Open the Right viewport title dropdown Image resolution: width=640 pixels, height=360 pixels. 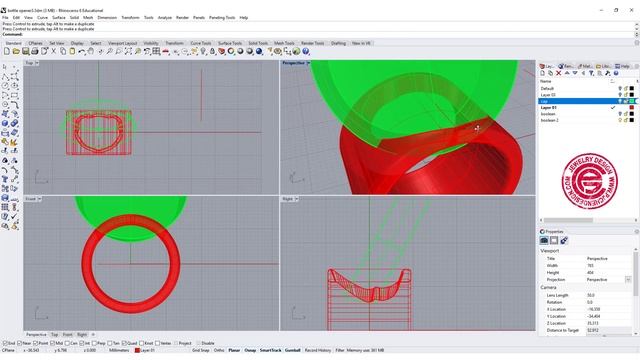point(297,199)
